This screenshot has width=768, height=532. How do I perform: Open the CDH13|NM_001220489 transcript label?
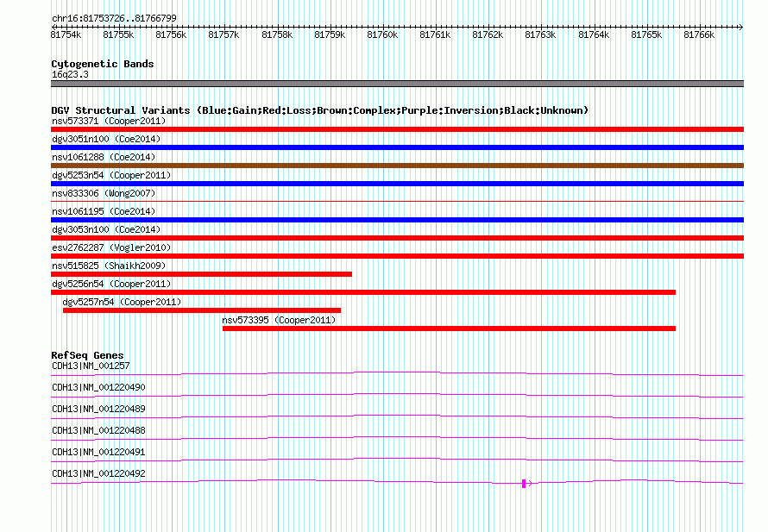pos(99,409)
